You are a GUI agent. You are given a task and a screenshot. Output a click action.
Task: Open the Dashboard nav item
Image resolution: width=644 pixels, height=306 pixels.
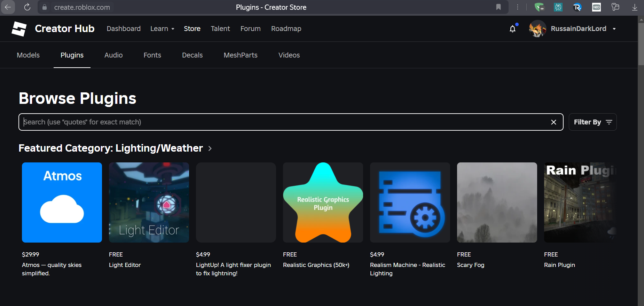124,29
